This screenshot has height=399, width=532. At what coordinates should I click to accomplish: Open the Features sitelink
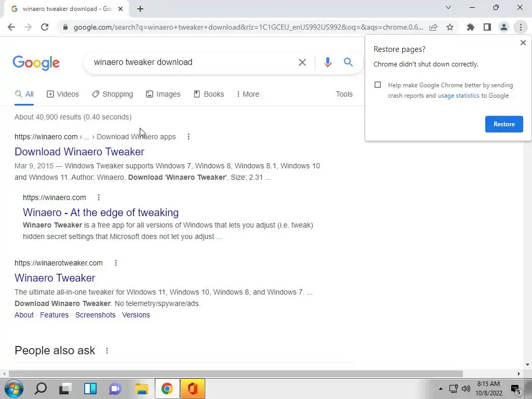54,315
